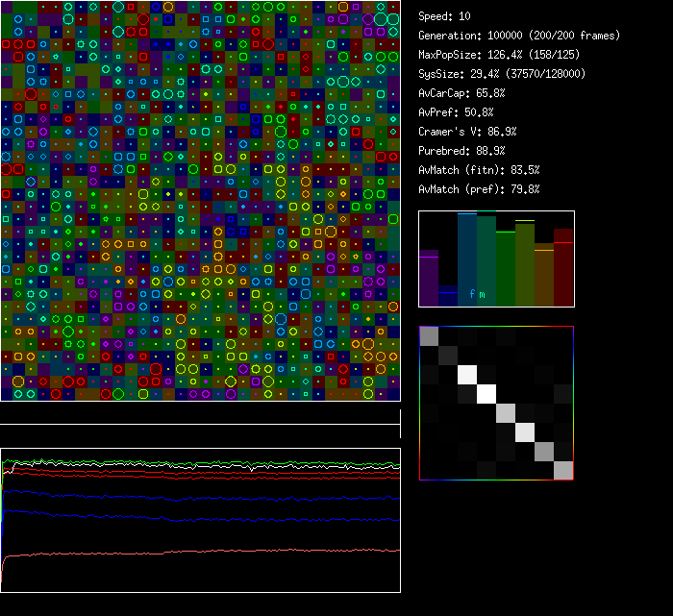Click the green "m" label in the bar chart

tap(482, 294)
